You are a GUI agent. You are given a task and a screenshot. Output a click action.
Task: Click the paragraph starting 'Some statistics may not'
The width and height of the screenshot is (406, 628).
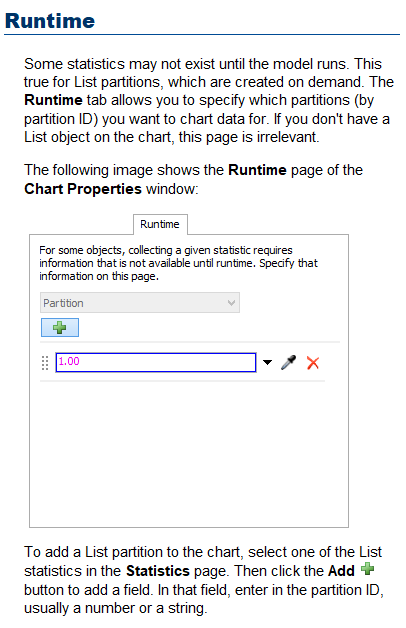tap(209, 101)
